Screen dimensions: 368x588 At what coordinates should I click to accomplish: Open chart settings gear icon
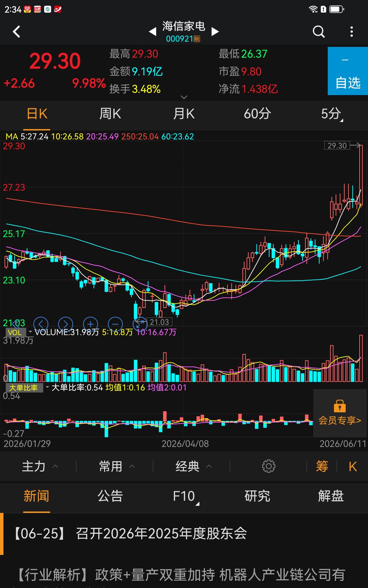click(x=269, y=466)
